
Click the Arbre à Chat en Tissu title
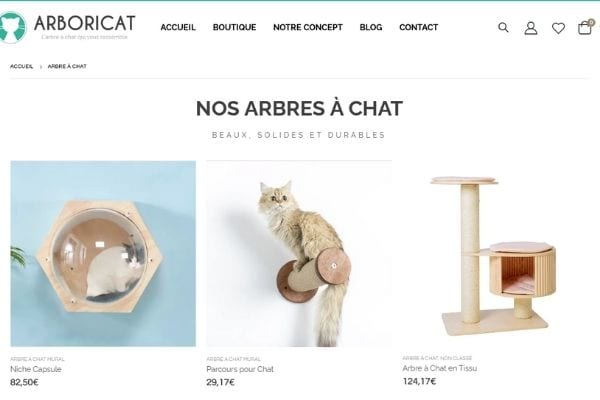click(440, 368)
